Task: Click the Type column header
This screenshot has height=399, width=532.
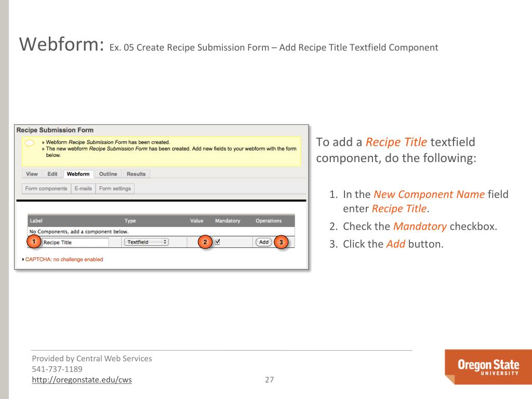Action: 130,221
